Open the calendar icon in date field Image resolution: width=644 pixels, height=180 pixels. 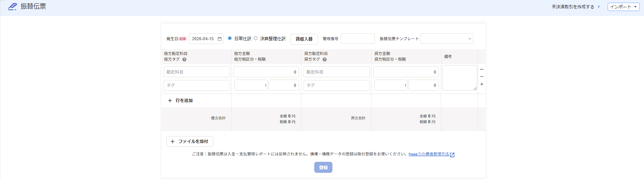pos(219,39)
